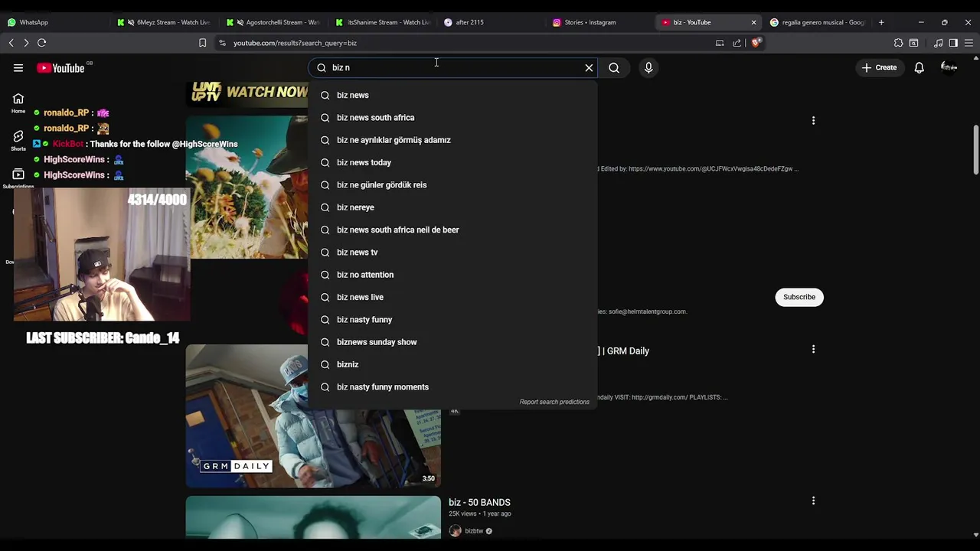Open more options for GRM Daily video
This screenshot has width=980, height=551.
click(x=813, y=349)
